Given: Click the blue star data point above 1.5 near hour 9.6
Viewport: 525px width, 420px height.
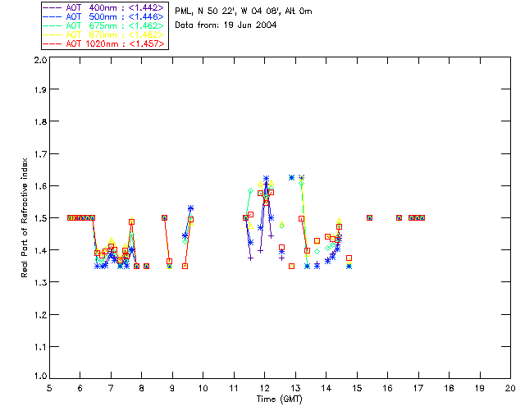Looking at the screenshot, I should (190, 208).
